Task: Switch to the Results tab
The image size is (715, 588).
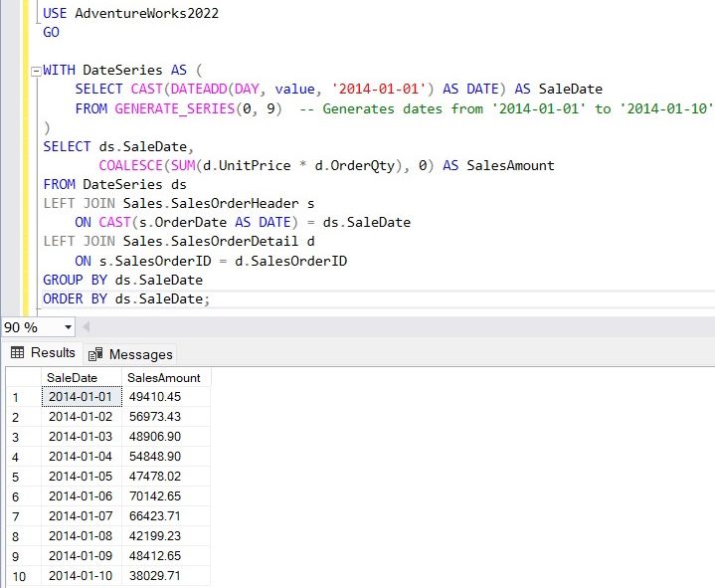Action: point(43,352)
